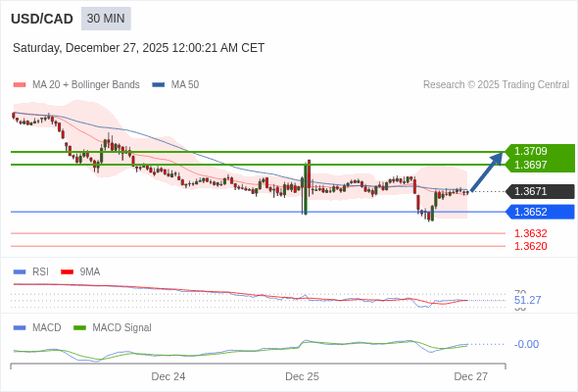
Task: Click the MA 20 + Bollinger Bands legend label
Action: coord(86,85)
